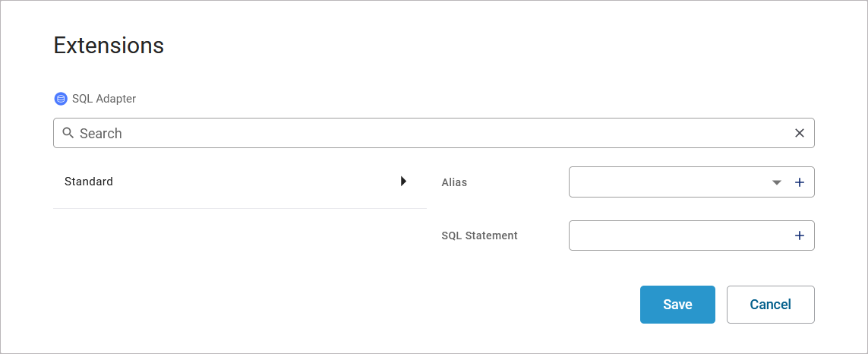Viewport: 868px width, 354px height.
Task: Click the Alias field label
Action: coord(454,182)
